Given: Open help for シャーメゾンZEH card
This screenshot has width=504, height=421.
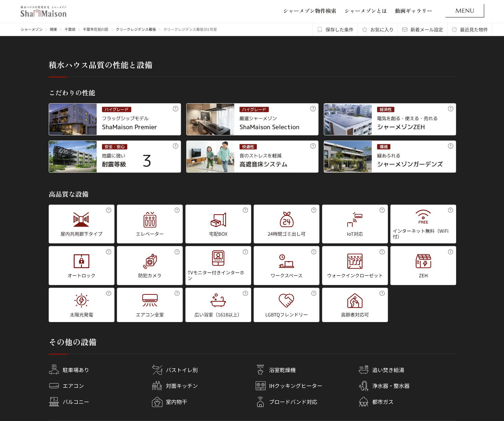Looking at the screenshot, I should [451, 109].
